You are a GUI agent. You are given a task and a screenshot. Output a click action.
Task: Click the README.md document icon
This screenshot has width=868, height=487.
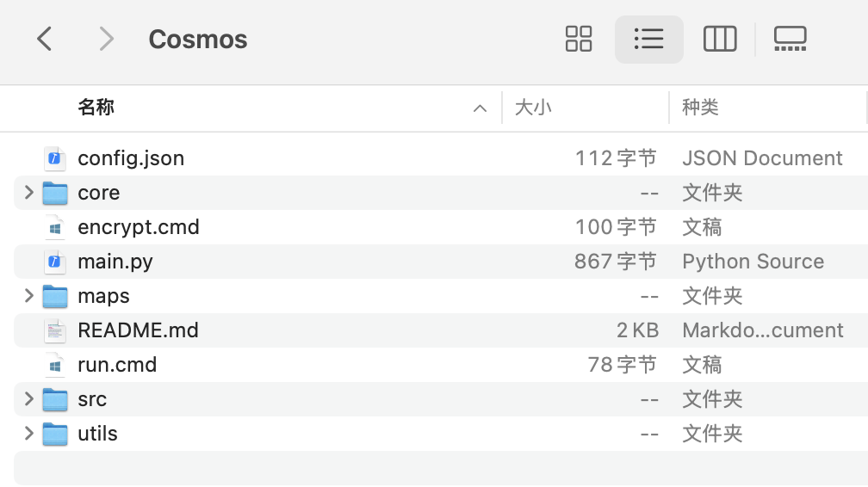click(x=55, y=330)
